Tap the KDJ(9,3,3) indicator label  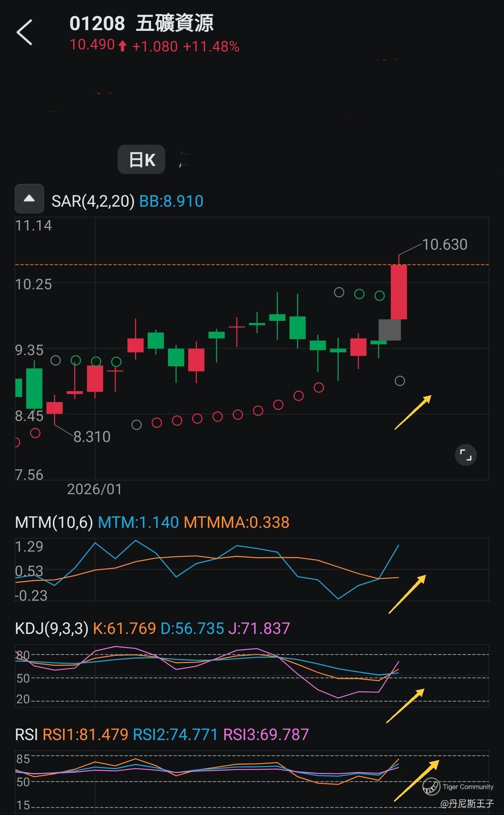52,628
